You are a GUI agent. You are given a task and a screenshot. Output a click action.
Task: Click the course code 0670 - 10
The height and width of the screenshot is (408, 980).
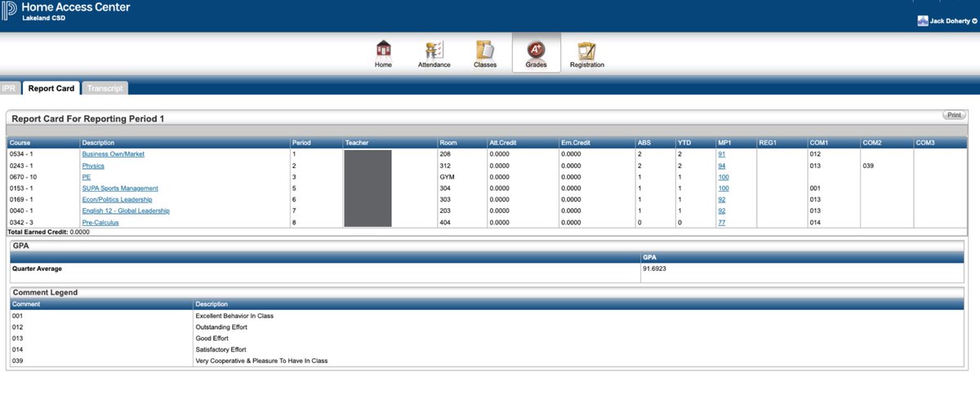tap(23, 176)
